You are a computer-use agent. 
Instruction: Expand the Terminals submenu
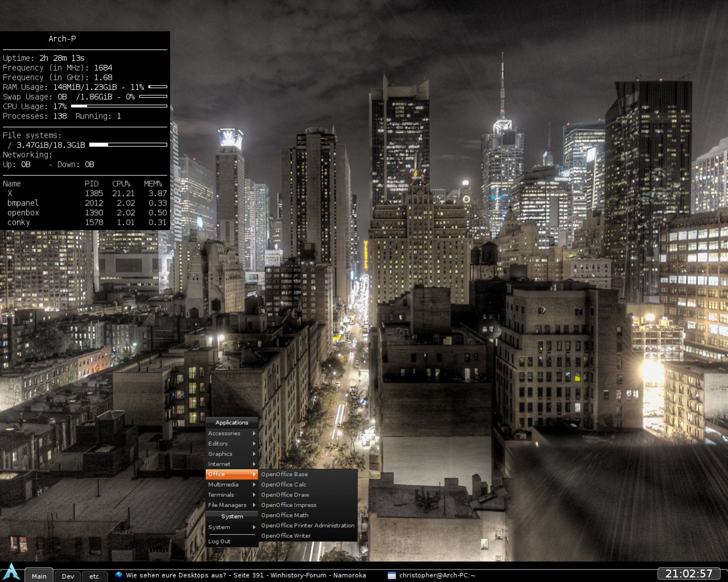click(231, 495)
